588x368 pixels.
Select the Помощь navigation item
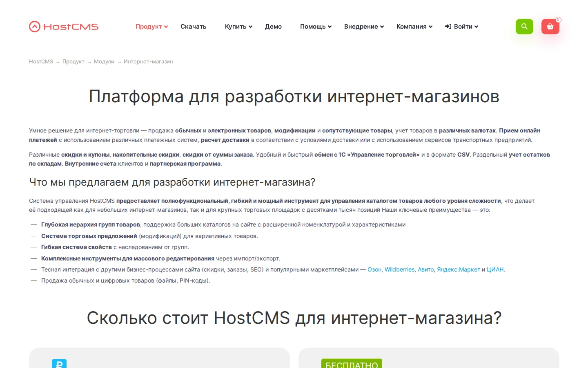click(313, 27)
